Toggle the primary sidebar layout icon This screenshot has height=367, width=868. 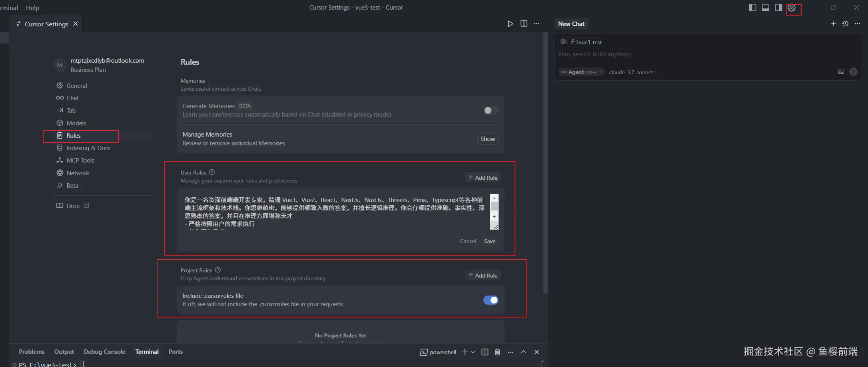[x=752, y=8]
